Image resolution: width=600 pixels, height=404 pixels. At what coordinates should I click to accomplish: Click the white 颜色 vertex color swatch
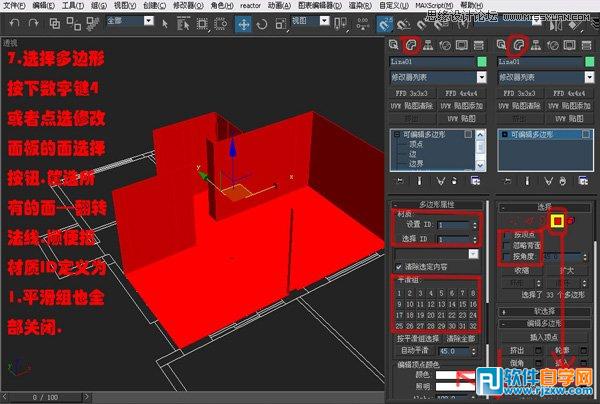pos(454,375)
